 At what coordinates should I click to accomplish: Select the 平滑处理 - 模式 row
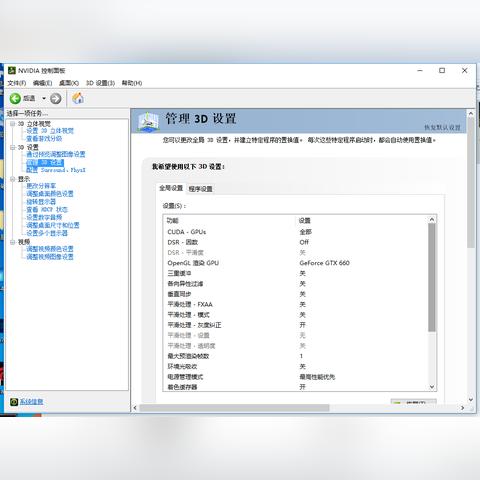click(x=295, y=315)
